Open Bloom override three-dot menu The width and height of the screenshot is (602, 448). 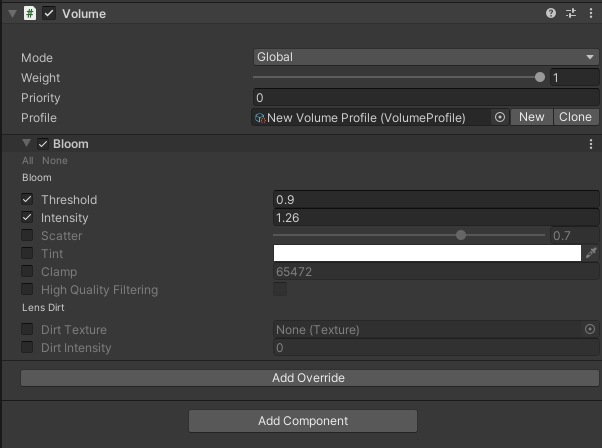[590, 144]
